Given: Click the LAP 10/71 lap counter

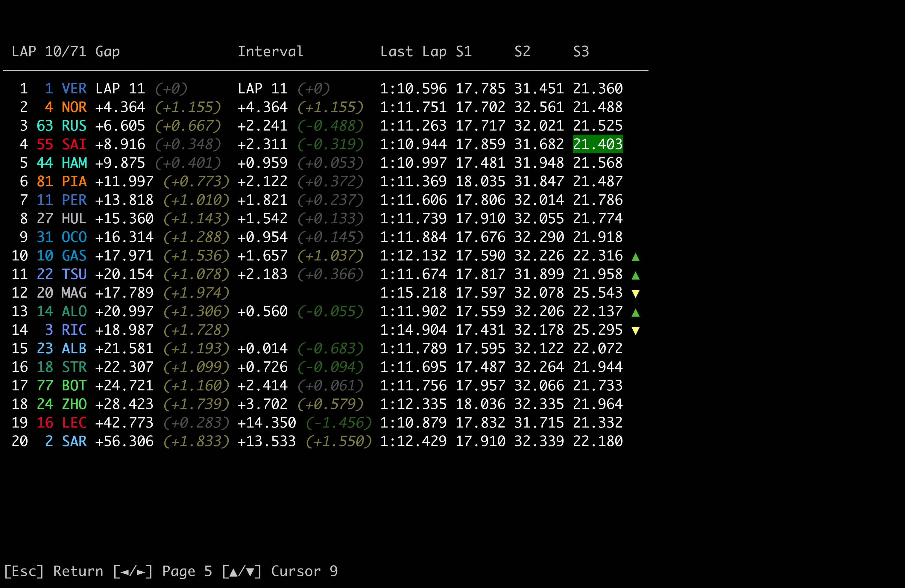Looking at the screenshot, I should tap(49, 52).
